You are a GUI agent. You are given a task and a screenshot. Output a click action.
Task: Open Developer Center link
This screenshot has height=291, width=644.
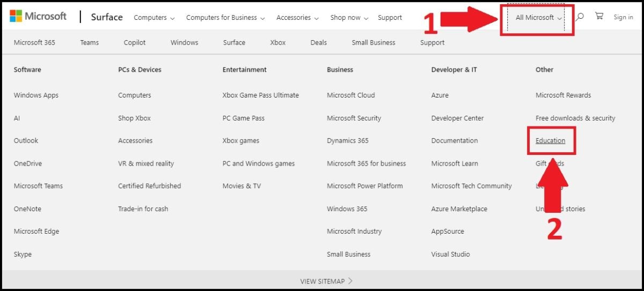click(458, 118)
